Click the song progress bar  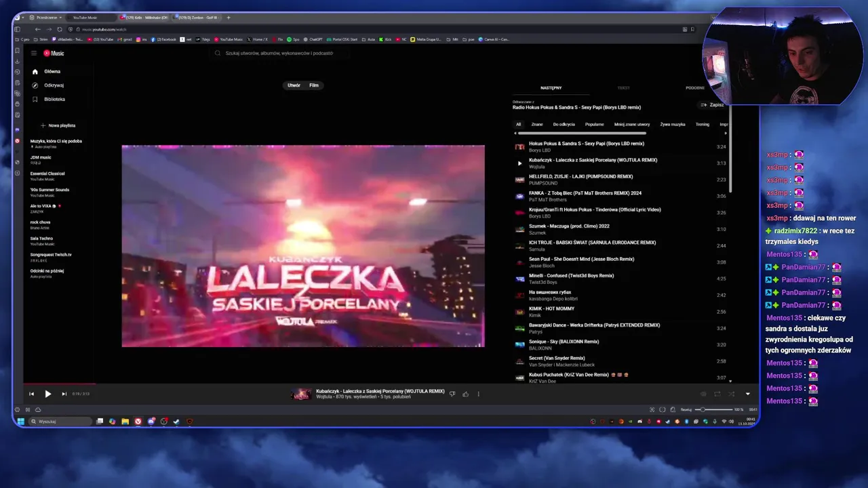[x=390, y=384]
